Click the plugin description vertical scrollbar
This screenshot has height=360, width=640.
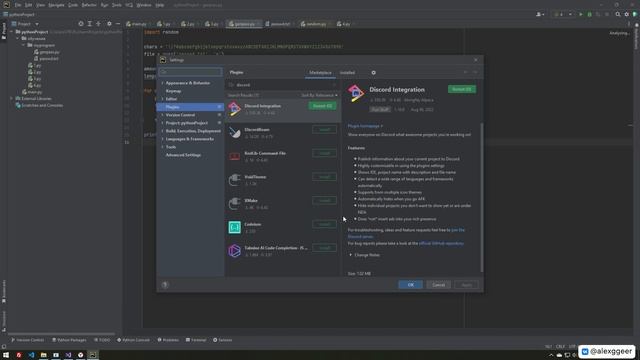coord(482,197)
